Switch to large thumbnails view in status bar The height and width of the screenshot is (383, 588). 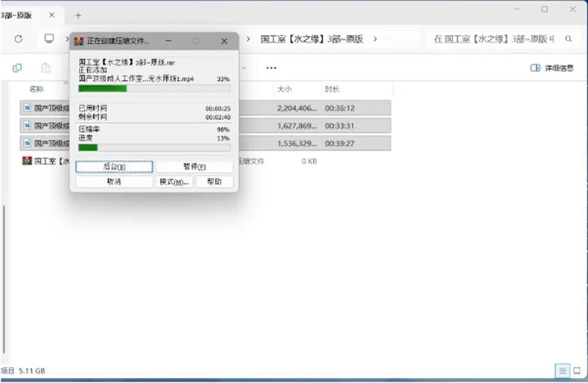point(577,371)
